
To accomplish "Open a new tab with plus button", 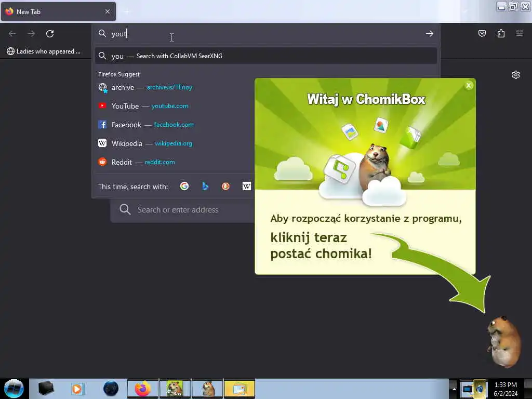I will [x=127, y=12].
